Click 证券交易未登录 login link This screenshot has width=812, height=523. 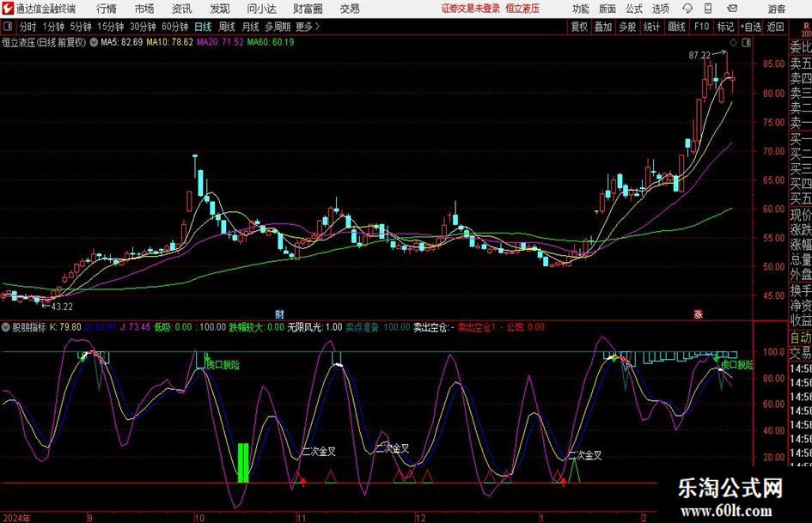click(471, 9)
